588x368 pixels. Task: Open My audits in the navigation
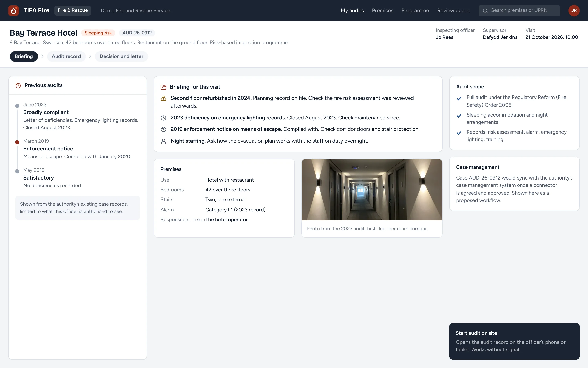(352, 10)
